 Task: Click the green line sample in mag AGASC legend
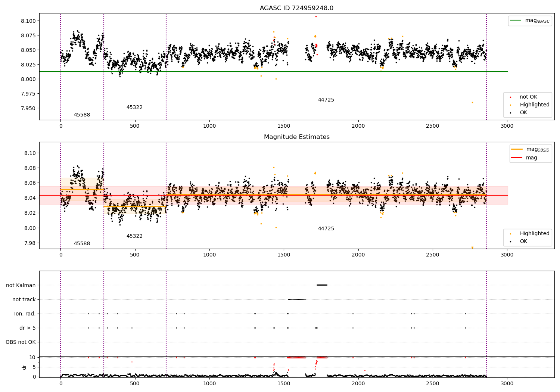tap(516, 21)
